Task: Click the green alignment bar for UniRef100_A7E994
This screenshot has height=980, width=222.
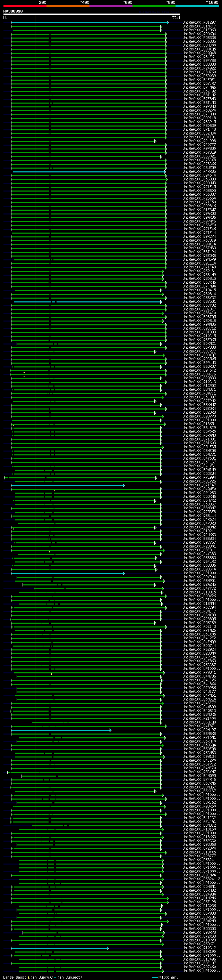Action: (80, 478)
